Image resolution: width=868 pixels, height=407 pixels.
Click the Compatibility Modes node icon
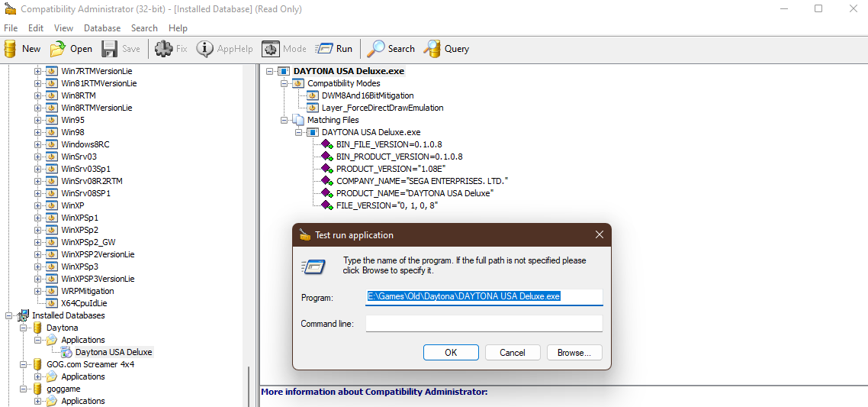click(298, 83)
